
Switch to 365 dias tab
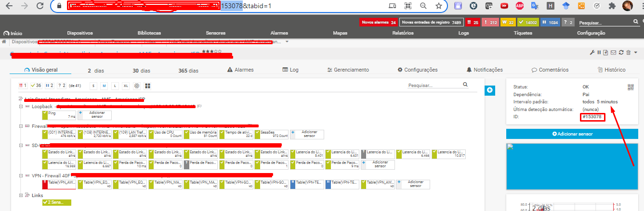188,70
